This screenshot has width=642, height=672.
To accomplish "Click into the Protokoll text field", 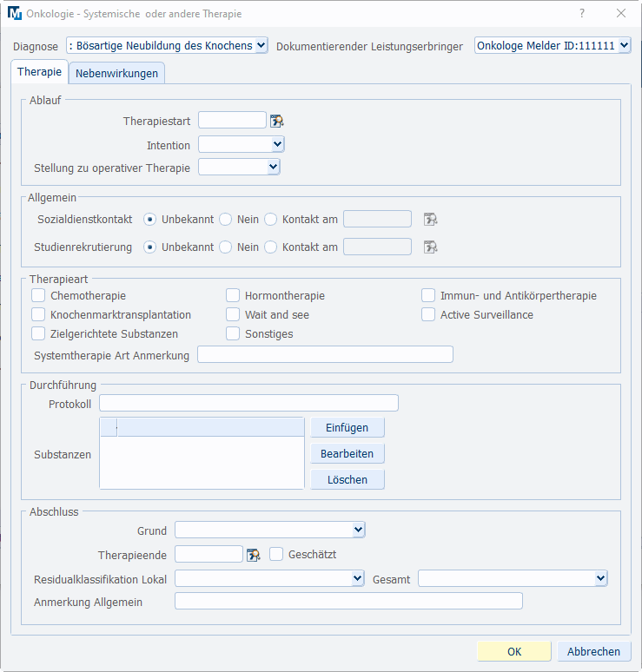I will [x=248, y=403].
